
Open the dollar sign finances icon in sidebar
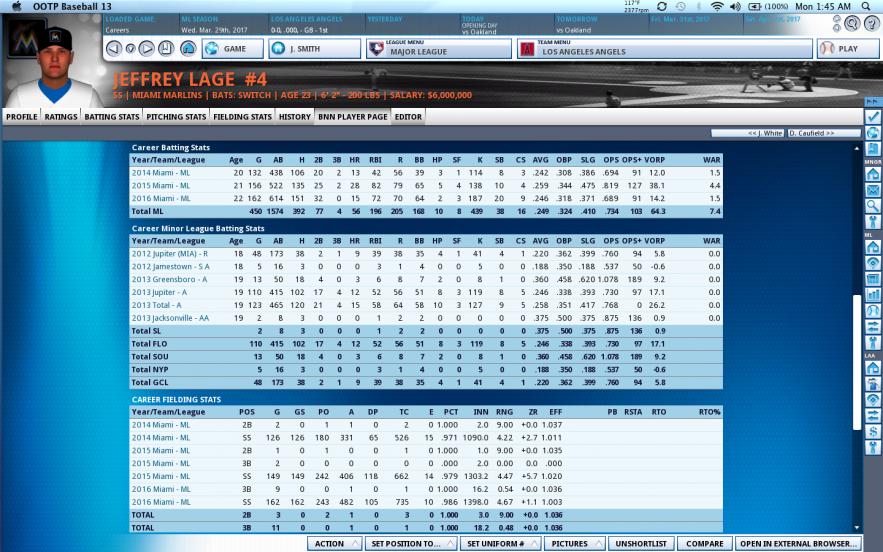click(x=873, y=432)
